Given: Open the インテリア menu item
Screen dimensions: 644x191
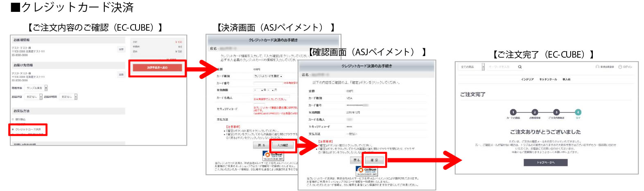Looking at the screenshot, I should pos(527,79).
